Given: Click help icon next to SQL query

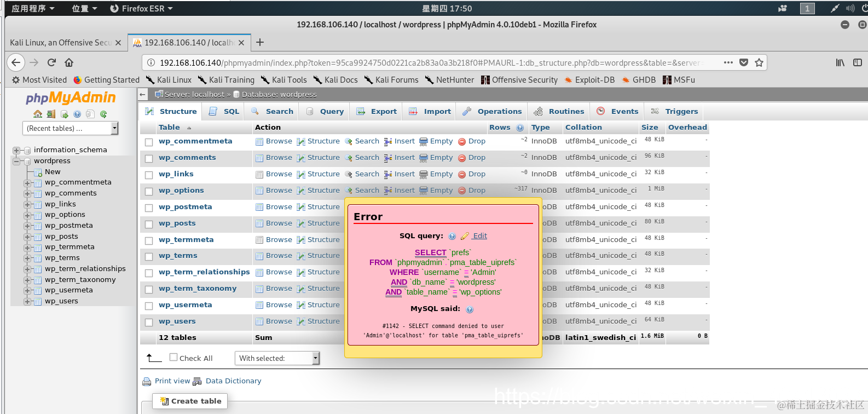Looking at the screenshot, I should click(452, 236).
